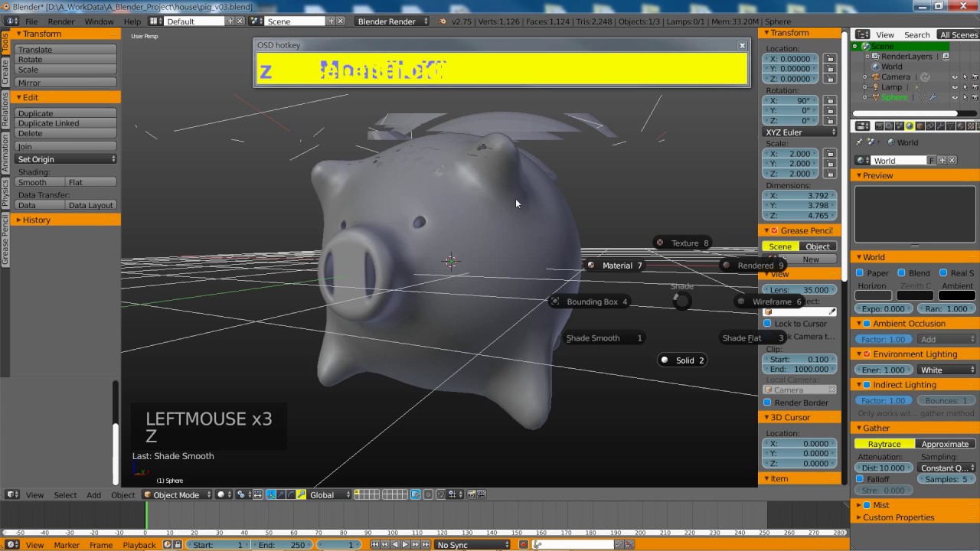Click the Horizon color swatch

[874, 295]
